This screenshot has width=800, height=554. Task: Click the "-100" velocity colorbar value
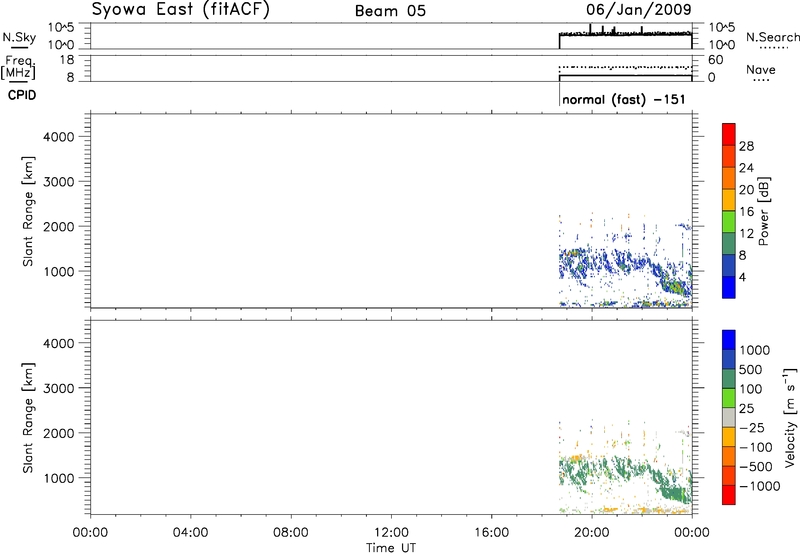tap(756, 447)
